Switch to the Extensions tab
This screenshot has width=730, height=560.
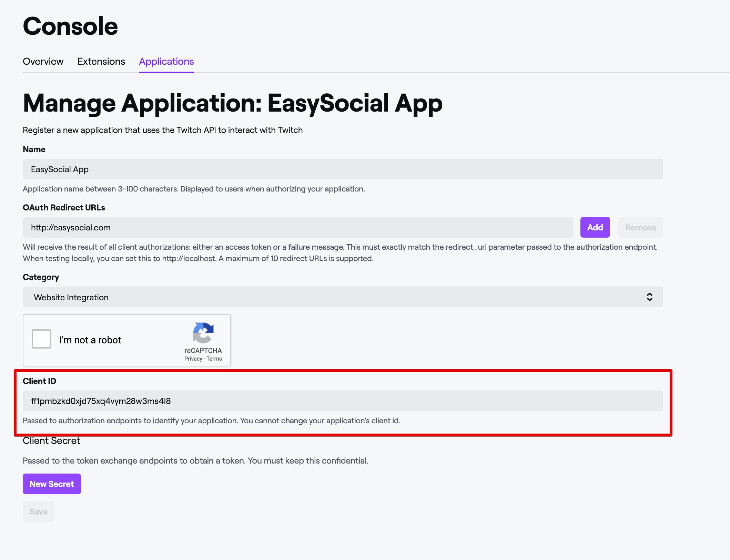click(x=101, y=61)
